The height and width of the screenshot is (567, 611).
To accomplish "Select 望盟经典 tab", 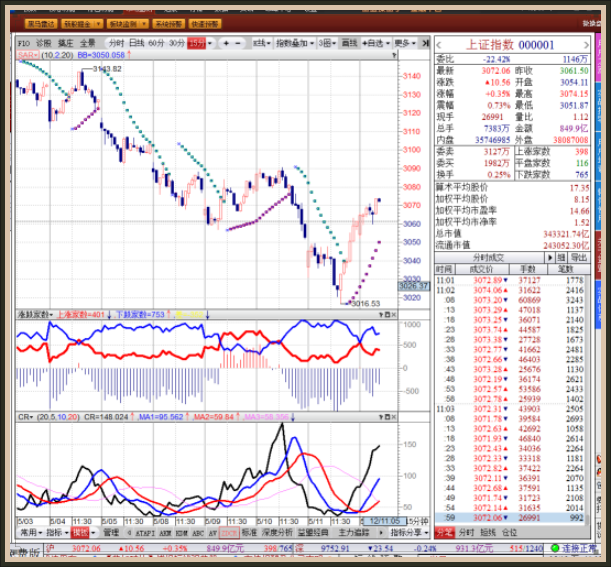I will coord(313,532).
